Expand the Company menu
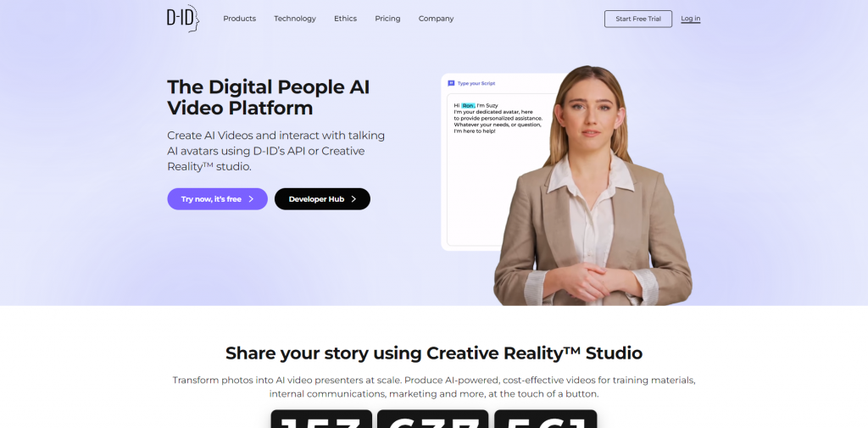 pyautogui.click(x=437, y=19)
